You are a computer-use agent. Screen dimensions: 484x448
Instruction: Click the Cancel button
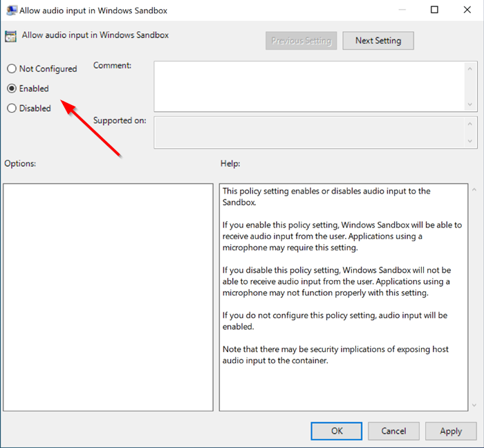(393, 431)
